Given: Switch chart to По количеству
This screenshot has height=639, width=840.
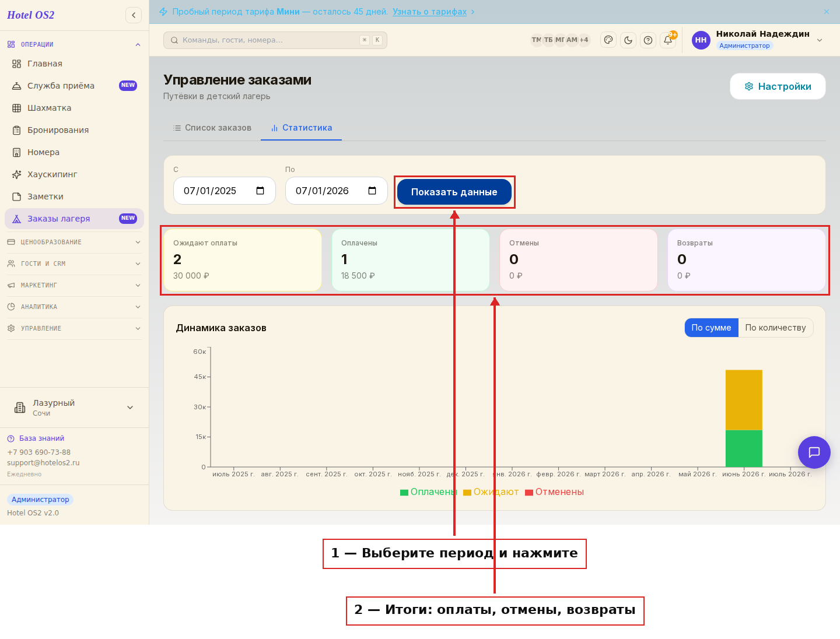Looking at the screenshot, I should coord(775,328).
